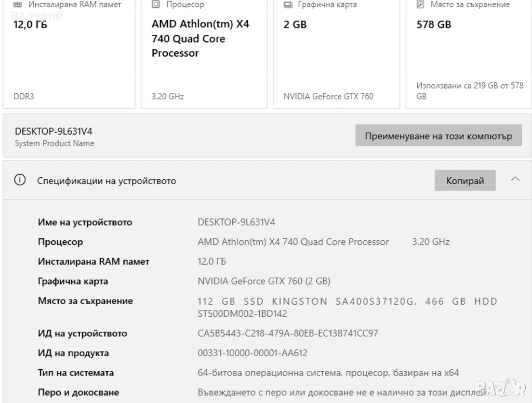This screenshot has height=403, width=532.
Task: Click the 2 GB graphics card heading
Action: 295,24
